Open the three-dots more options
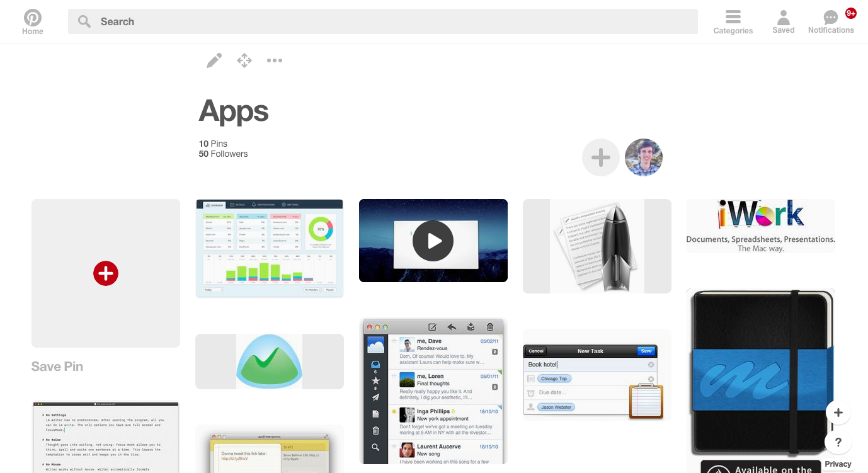This screenshot has width=868, height=473. pyautogui.click(x=275, y=60)
